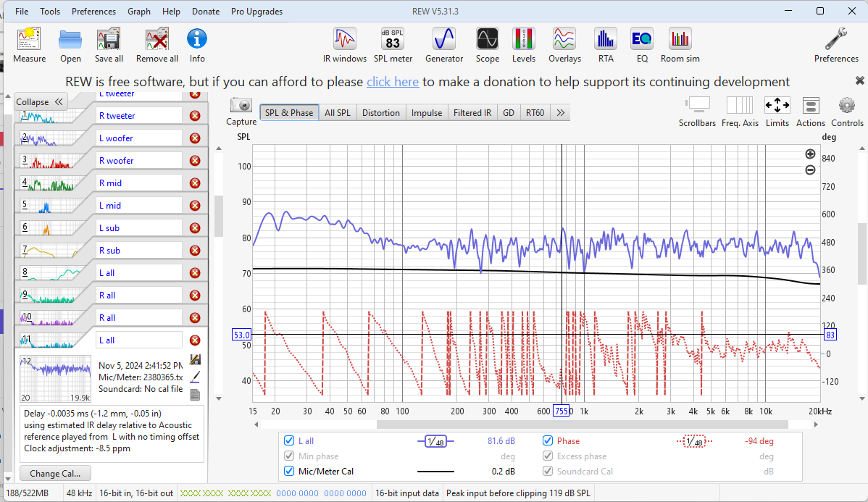
Task: Remove the R tweeter measurement
Action: [x=195, y=116]
